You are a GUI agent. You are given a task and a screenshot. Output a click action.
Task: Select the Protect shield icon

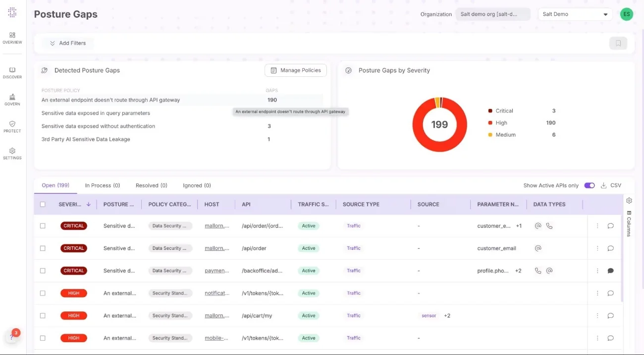click(12, 126)
